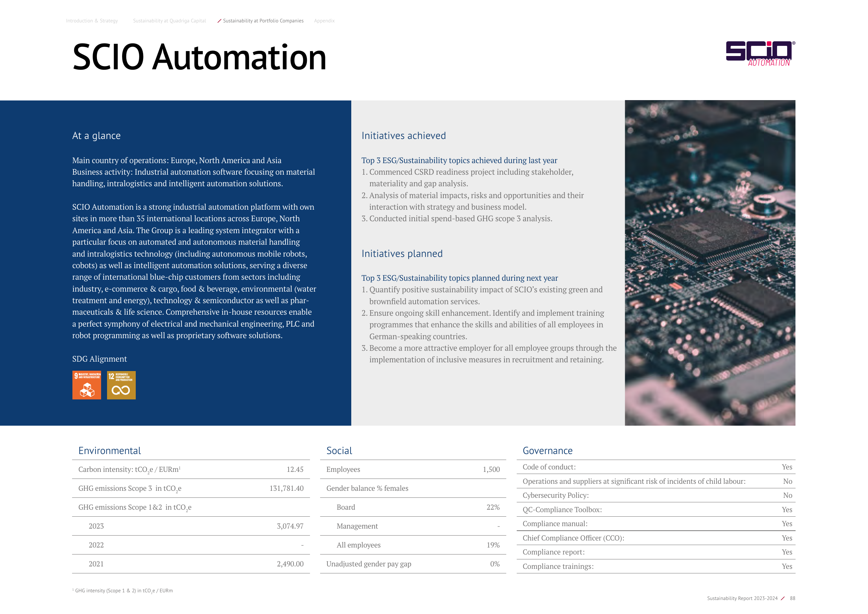Image resolution: width=868 pixels, height=614 pixels.
Task: Click Sustainability Report 2023-2024 footer
Action: coord(742,599)
